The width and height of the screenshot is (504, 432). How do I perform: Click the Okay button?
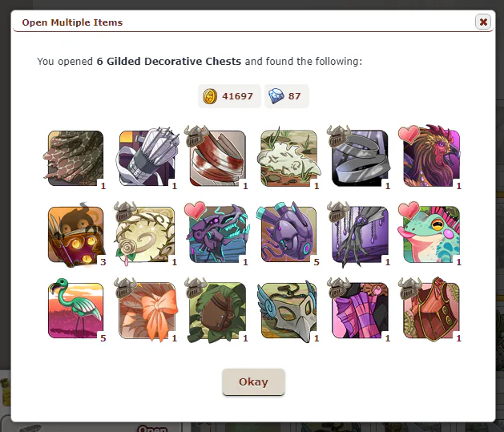pyautogui.click(x=253, y=382)
